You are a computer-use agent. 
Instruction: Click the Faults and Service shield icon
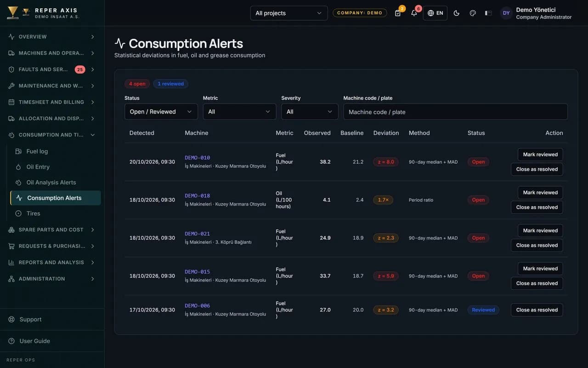[11, 69]
